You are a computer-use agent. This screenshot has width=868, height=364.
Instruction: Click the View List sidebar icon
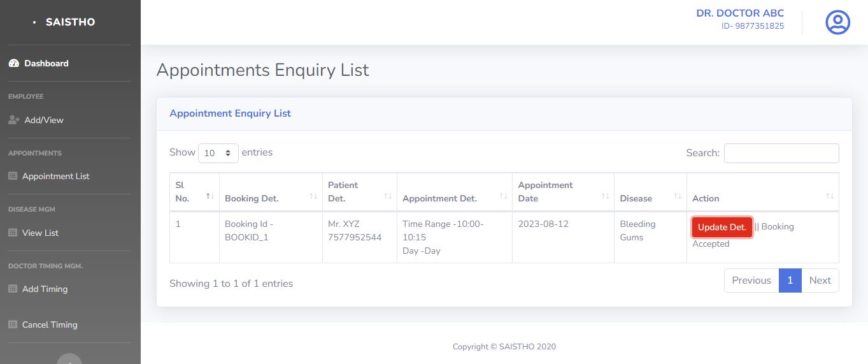(x=13, y=233)
